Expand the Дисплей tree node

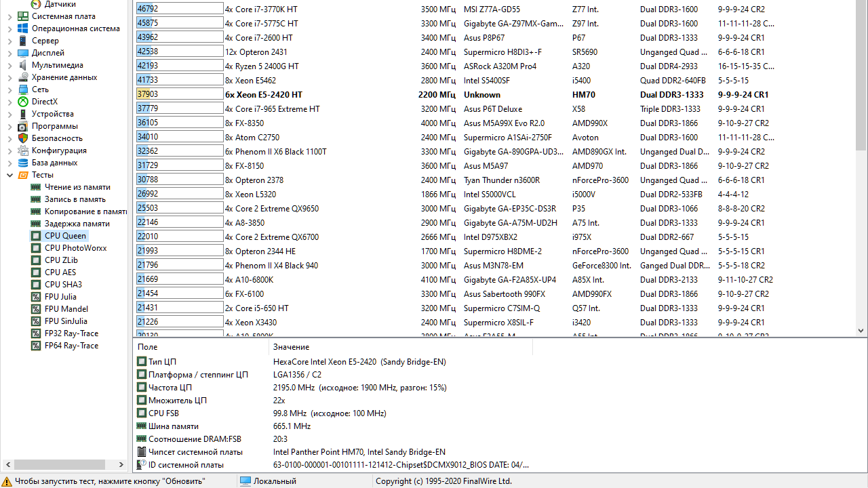9,53
